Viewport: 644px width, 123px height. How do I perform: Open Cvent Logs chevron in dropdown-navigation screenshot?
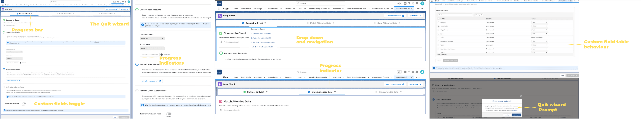(264, 9)
